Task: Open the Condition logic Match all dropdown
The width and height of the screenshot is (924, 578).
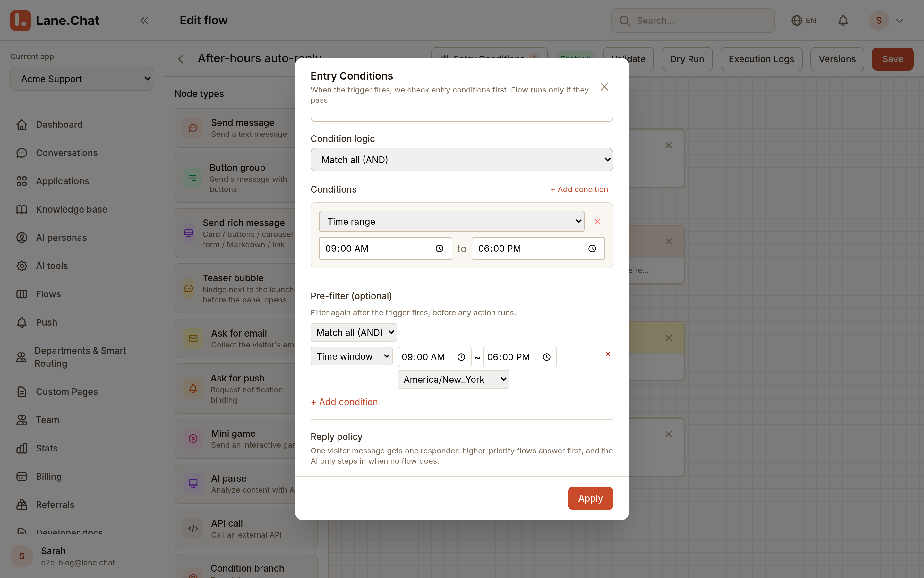Action: point(462,160)
